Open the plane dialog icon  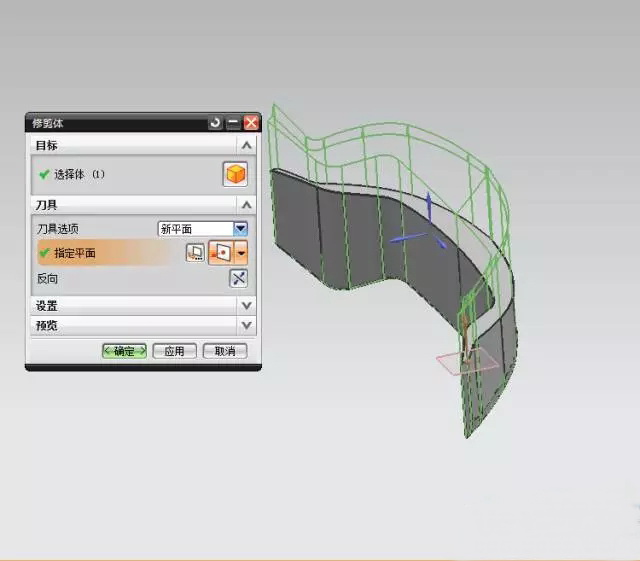coord(195,254)
